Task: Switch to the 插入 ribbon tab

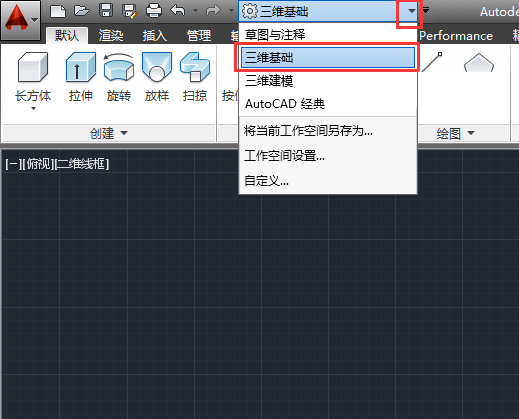Action: pyautogui.click(x=155, y=35)
